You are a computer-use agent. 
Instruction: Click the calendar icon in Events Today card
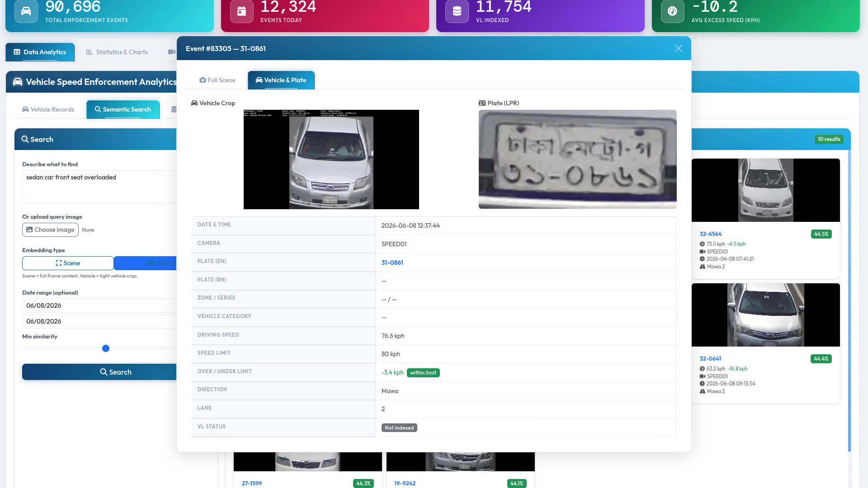pyautogui.click(x=242, y=11)
